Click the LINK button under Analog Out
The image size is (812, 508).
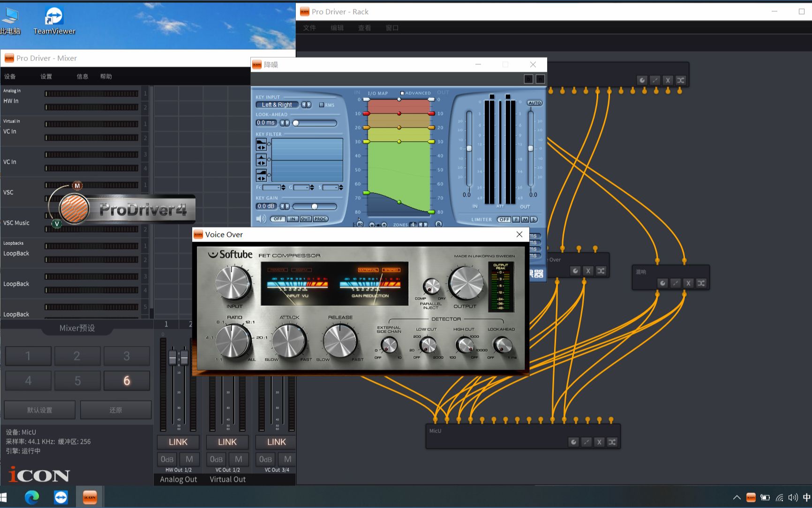click(178, 442)
